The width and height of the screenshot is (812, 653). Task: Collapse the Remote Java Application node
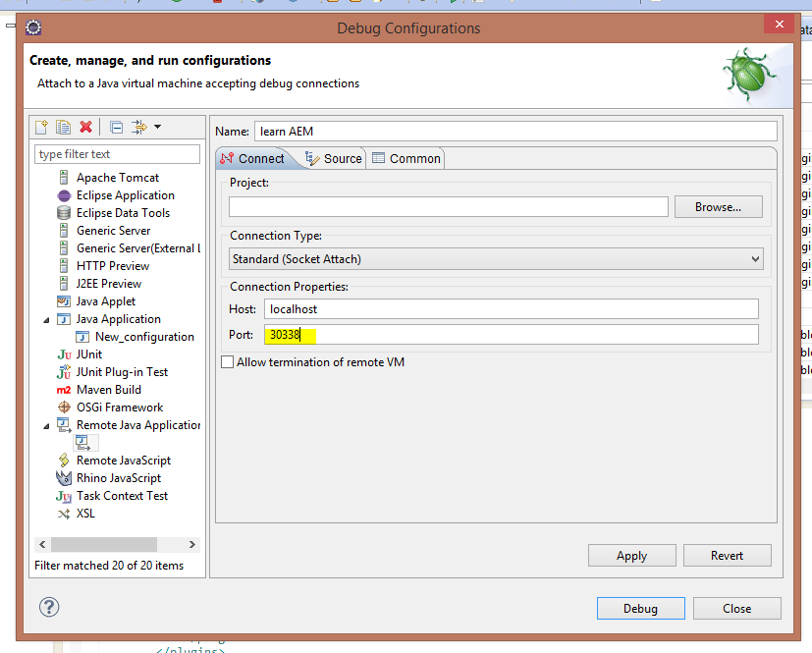tap(45, 424)
